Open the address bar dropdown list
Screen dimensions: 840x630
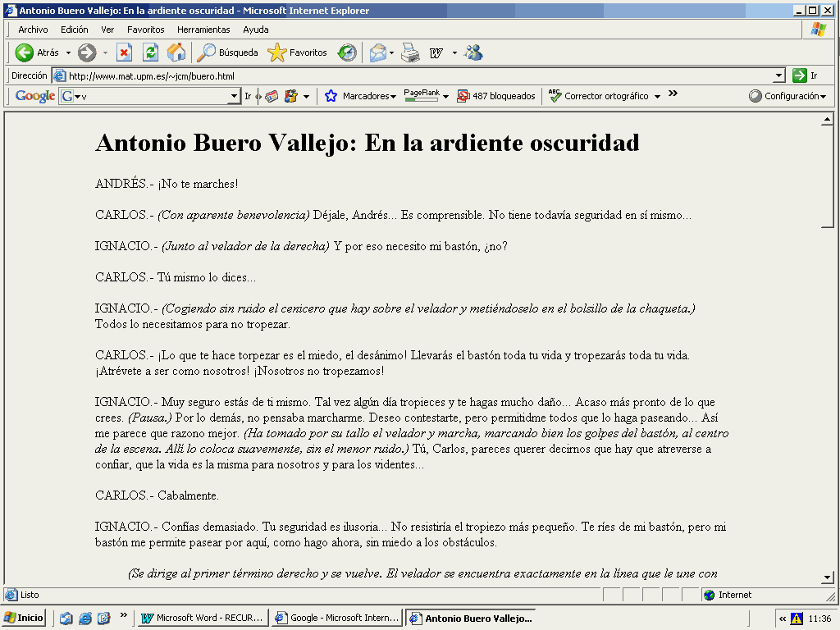tap(779, 76)
